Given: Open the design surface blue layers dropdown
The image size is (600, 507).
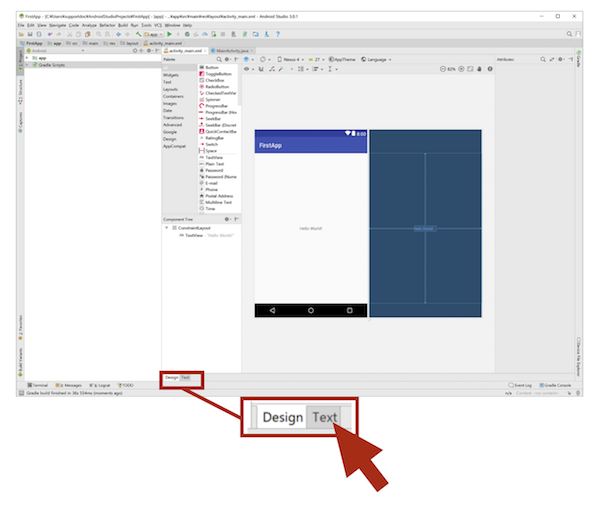Looking at the screenshot, I should click(248, 59).
